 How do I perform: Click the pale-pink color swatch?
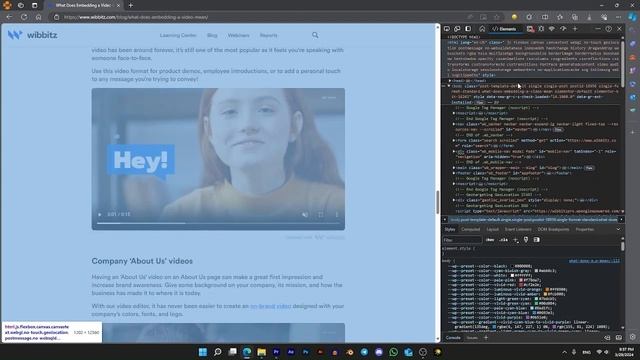521,280
